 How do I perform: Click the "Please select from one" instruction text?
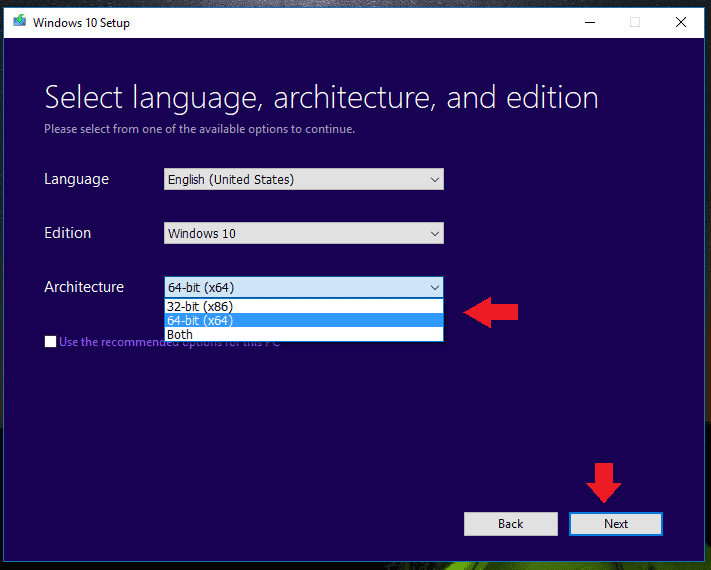200,129
